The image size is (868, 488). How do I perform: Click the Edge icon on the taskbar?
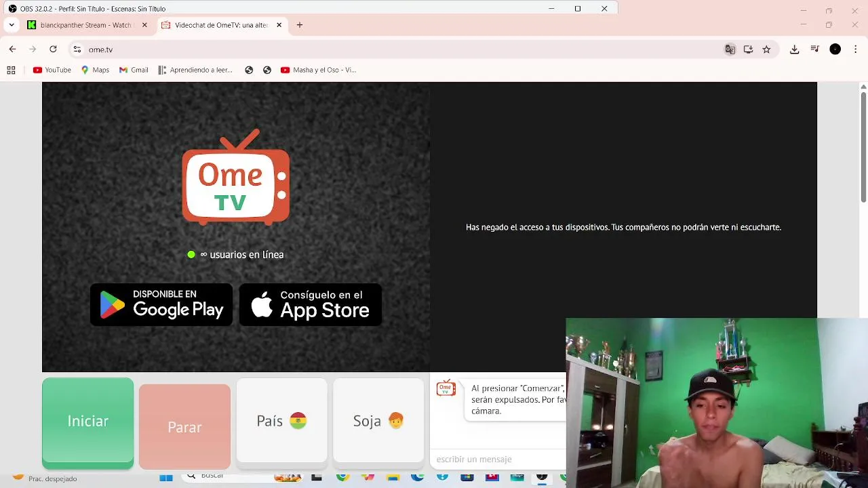click(417, 477)
